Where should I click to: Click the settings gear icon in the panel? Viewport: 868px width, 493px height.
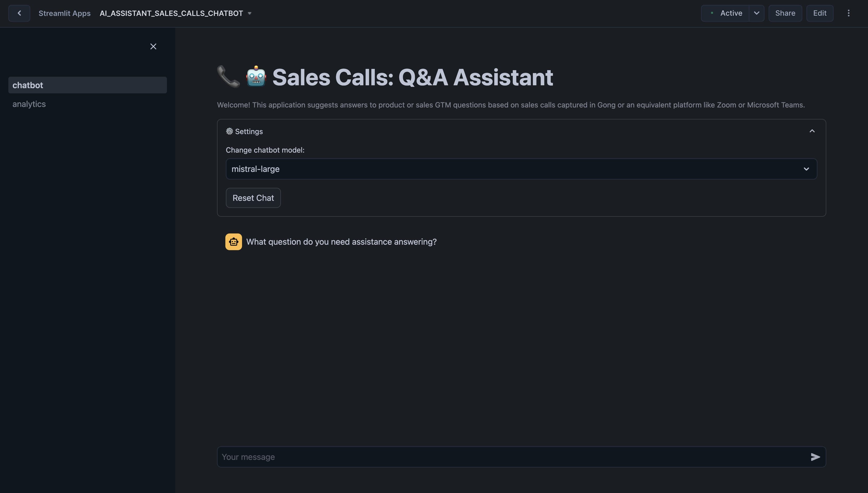pyautogui.click(x=229, y=131)
